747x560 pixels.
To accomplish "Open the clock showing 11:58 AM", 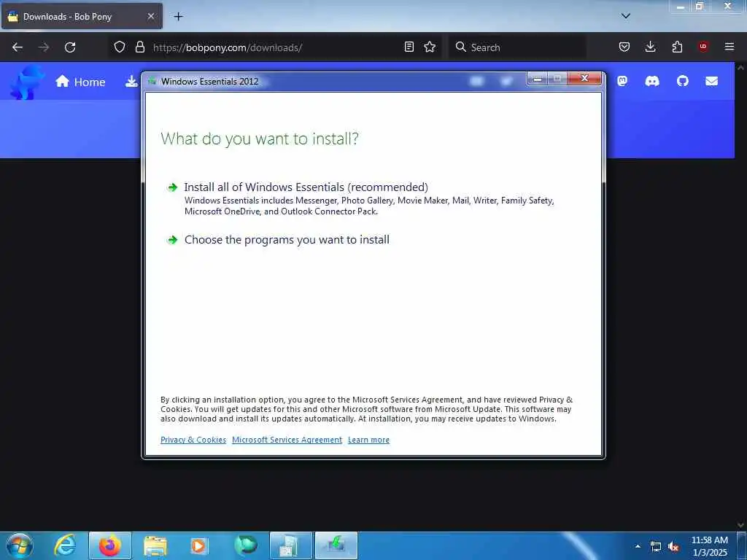I will pyautogui.click(x=710, y=546).
